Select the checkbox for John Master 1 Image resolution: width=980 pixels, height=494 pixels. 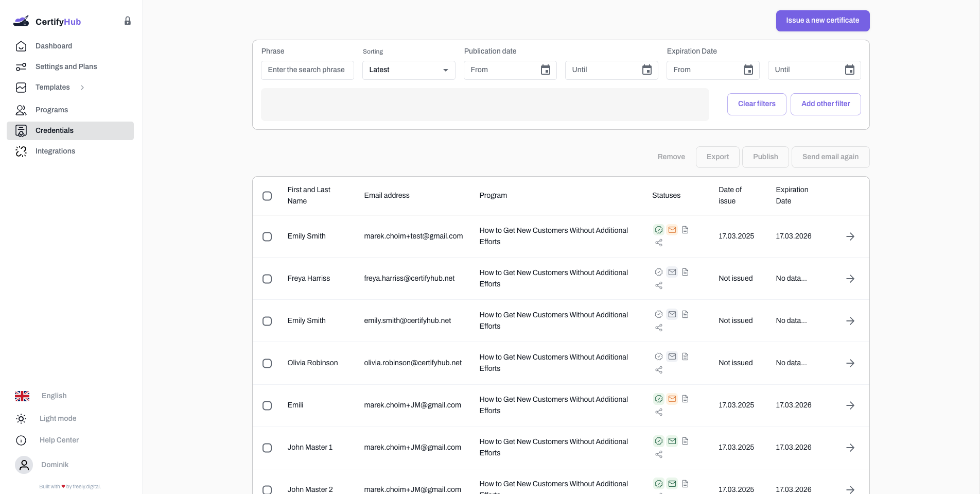(x=267, y=448)
